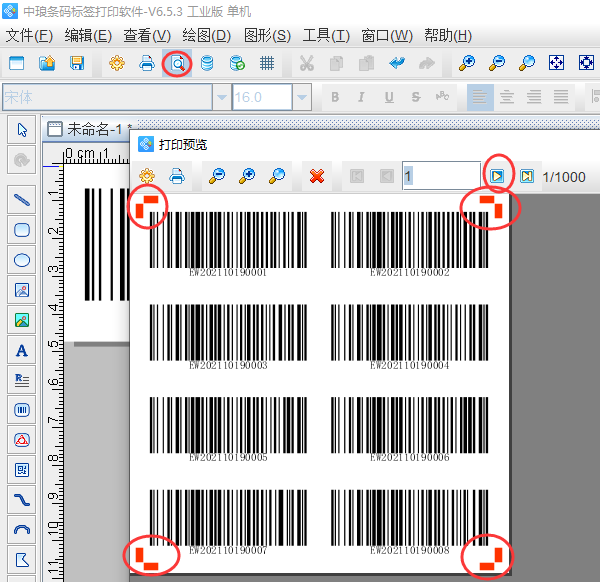This screenshot has height=582, width=600.
Task: Click the redo arrow icon
Action: 427,63
